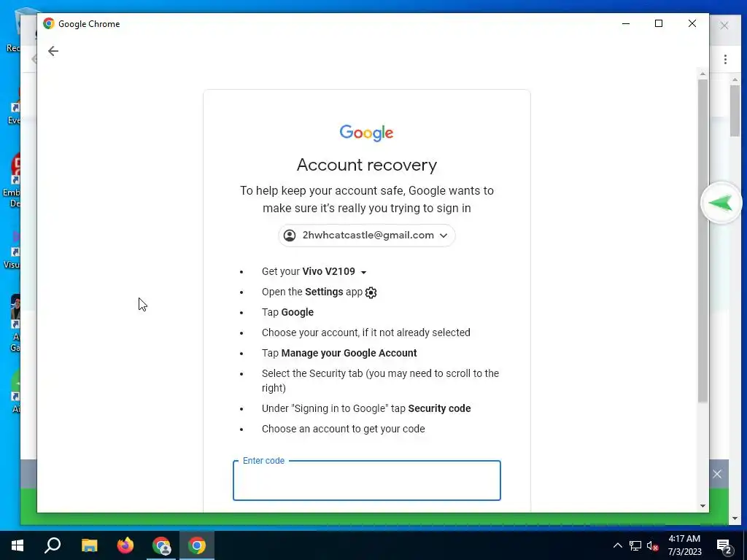Click the muted volume tray icon
Image resolution: width=747 pixels, height=560 pixels.
pos(652,545)
